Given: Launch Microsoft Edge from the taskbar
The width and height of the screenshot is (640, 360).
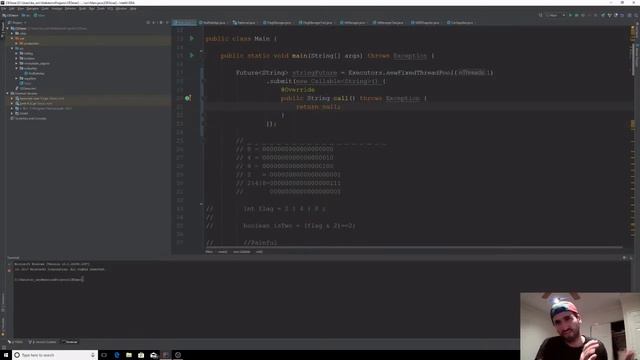Looking at the screenshot, I should (117, 355).
